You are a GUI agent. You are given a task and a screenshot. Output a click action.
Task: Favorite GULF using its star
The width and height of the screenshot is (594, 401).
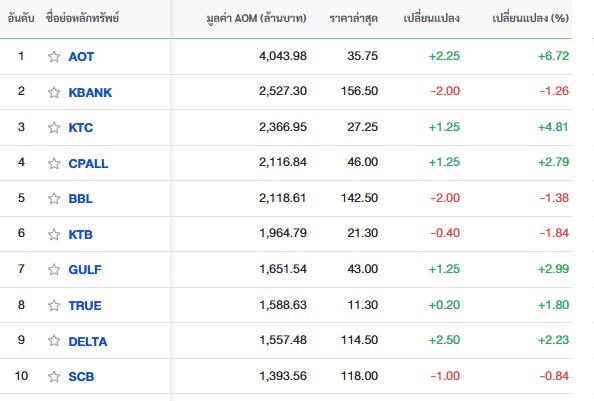[x=54, y=269]
